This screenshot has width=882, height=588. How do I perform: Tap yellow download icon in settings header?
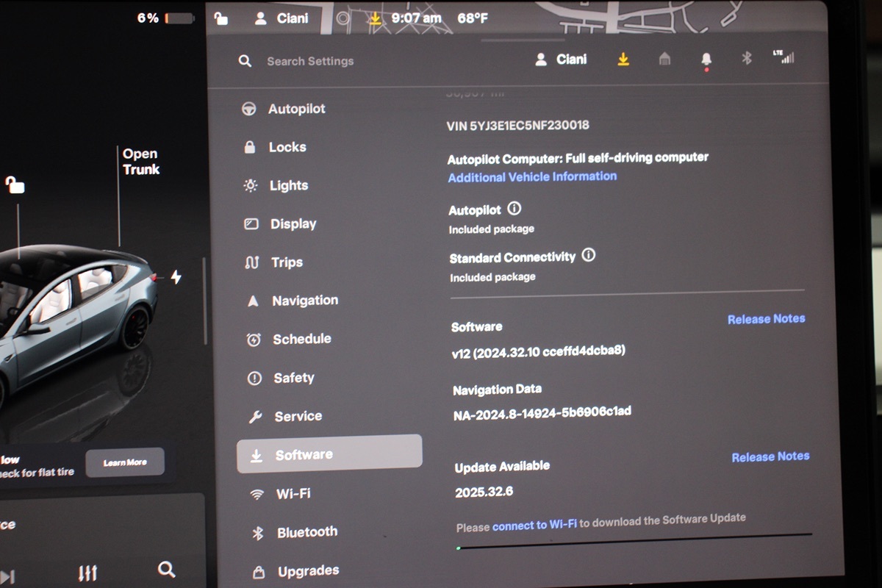pyautogui.click(x=623, y=59)
